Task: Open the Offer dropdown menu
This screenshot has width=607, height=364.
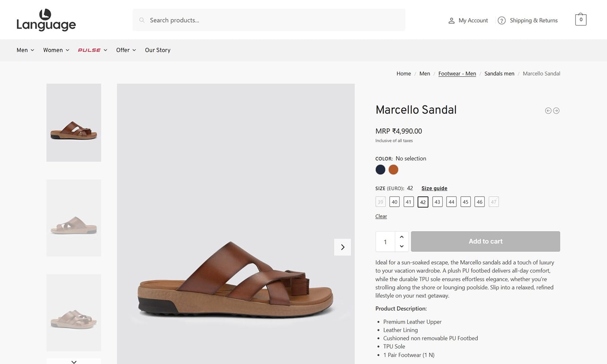Action: (x=126, y=50)
